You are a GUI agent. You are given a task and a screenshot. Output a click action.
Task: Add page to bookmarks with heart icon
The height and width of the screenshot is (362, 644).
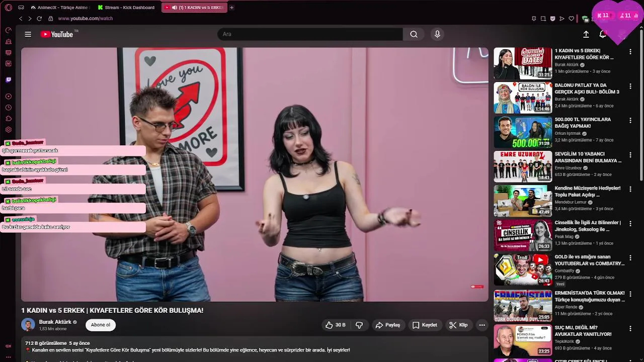572,19
